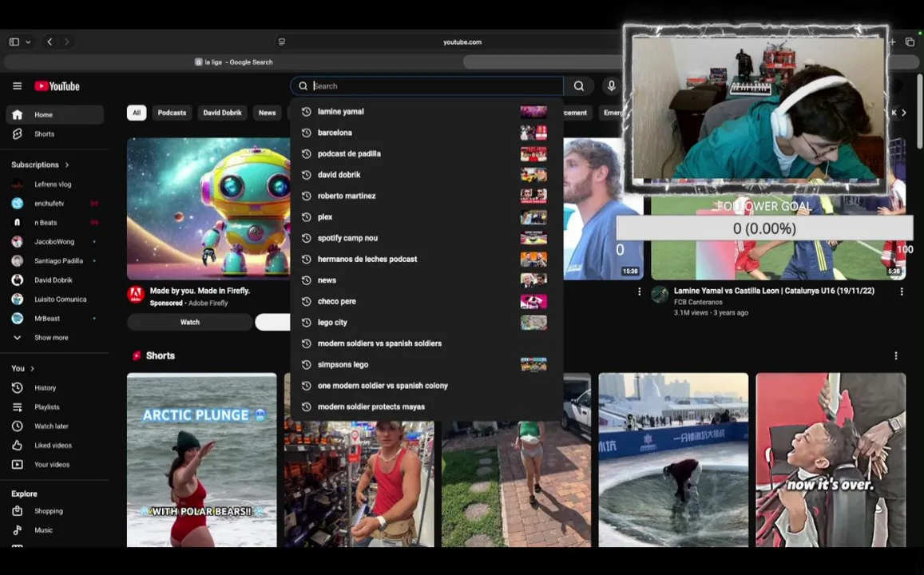The height and width of the screenshot is (575, 924).
Task: Choose 'simpsons lego' search suggestion
Action: point(426,365)
